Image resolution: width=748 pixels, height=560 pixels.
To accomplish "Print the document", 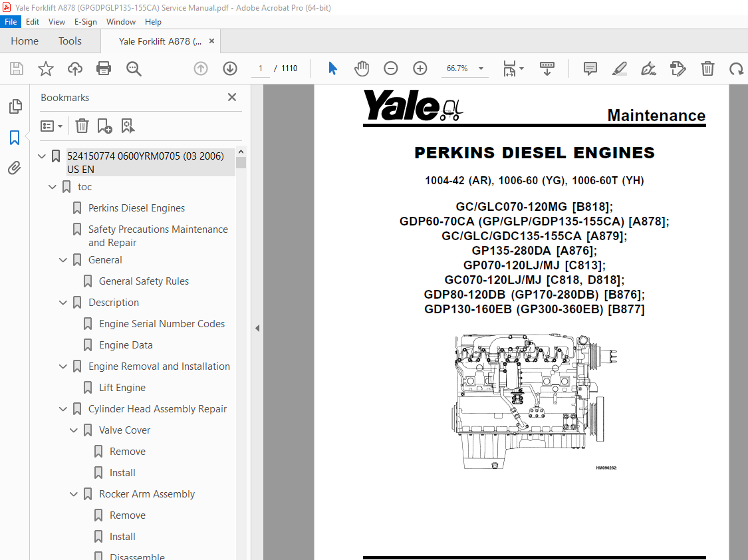I will click(104, 69).
